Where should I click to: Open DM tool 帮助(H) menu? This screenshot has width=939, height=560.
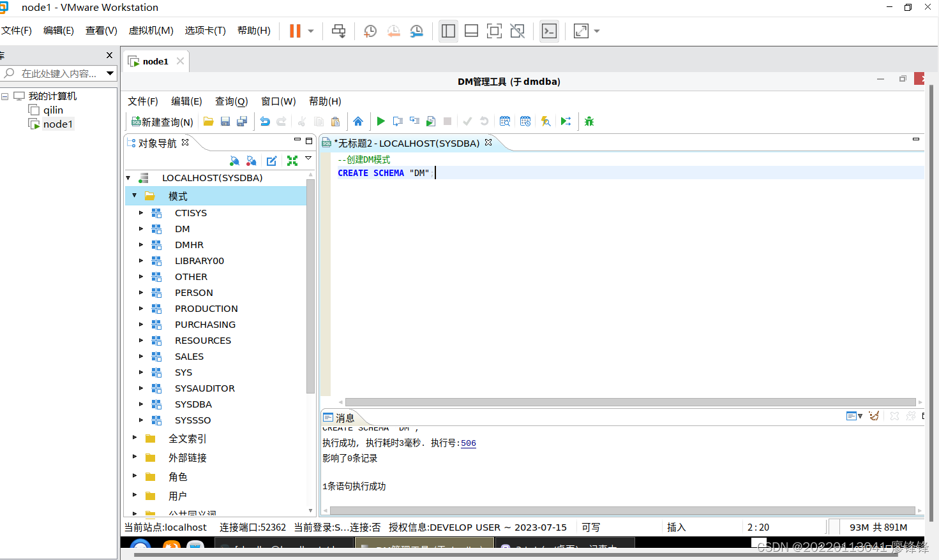click(x=326, y=101)
